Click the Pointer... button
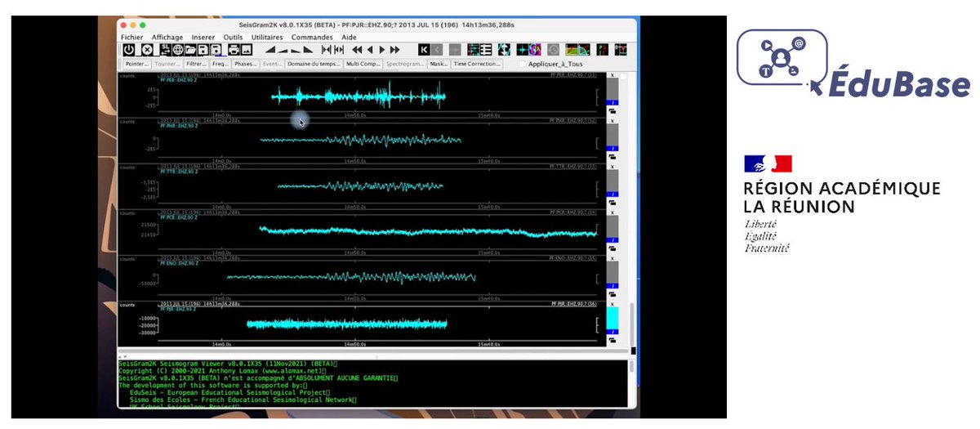This screenshot has height=429, width=980. [138, 64]
